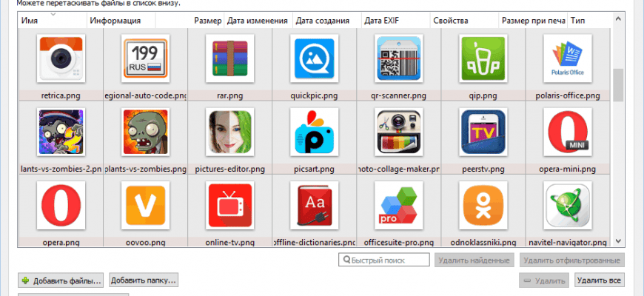Sort by the Имя column header
644x296 pixels.
click(53, 21)
